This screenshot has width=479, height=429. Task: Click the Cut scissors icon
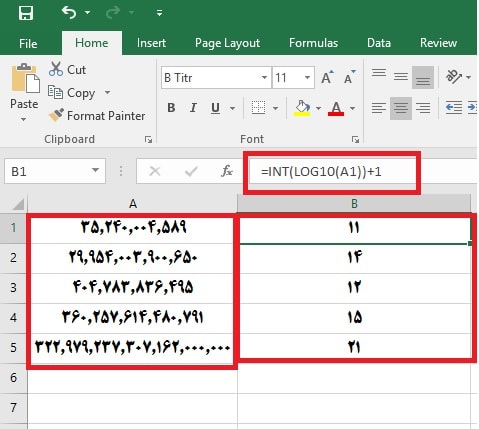click(56, 69)
